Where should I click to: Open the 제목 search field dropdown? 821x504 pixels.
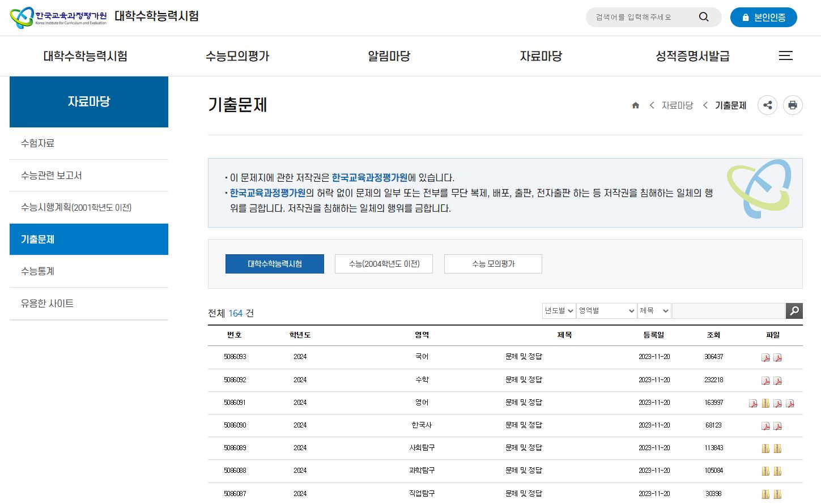coord(653,310)
